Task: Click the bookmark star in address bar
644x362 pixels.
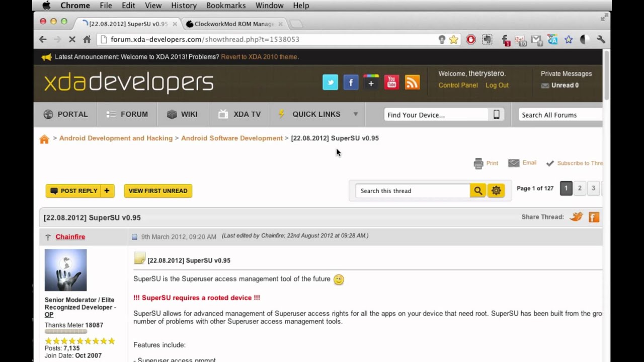Action: (453, 39)
